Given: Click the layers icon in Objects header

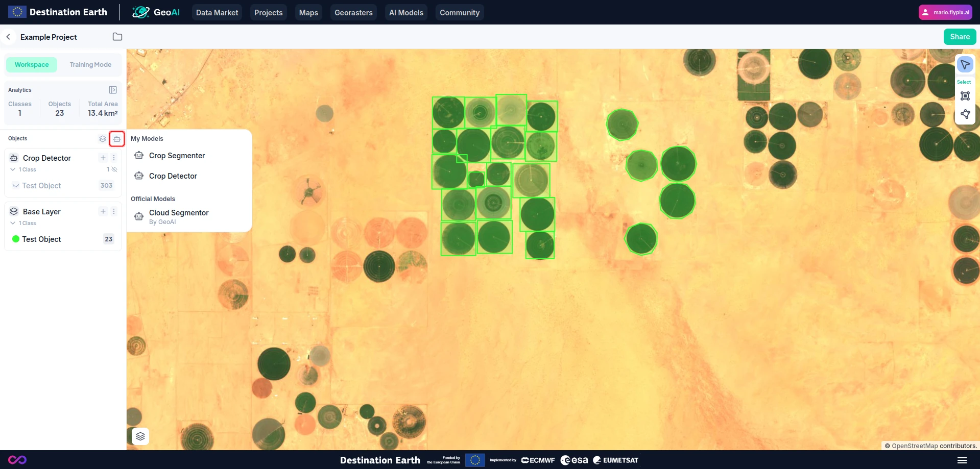Looking at the screenshot, I should (103, 139).
